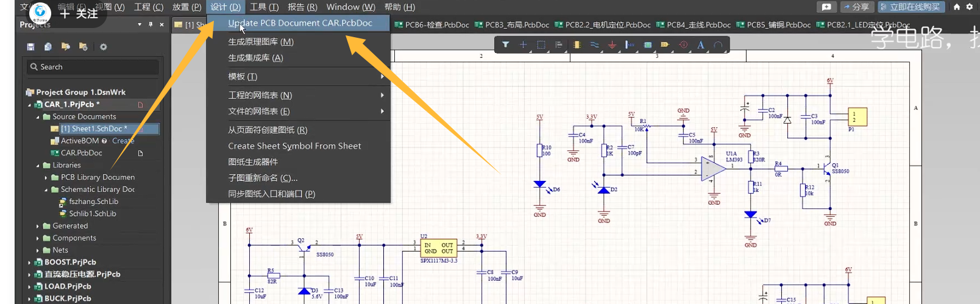
Task: Choose Update PCB Document CAR.PcbDoc
Action: coord(300,23)
